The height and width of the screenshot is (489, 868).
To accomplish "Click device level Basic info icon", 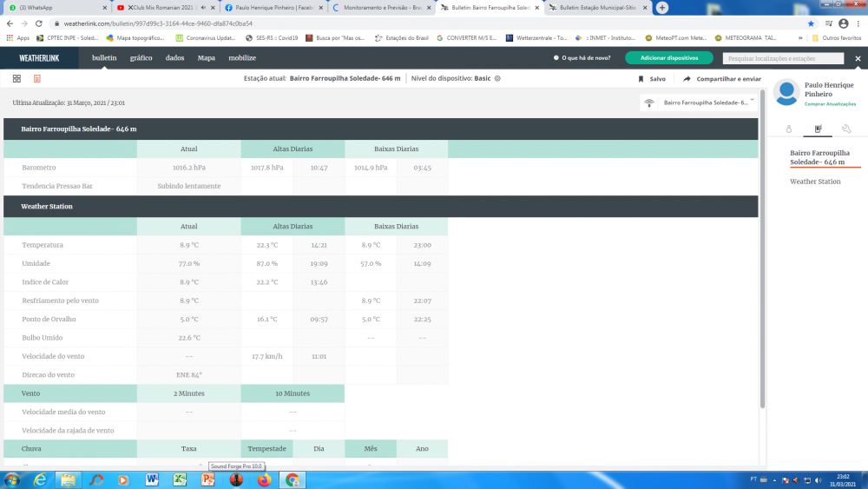I will [497, 78].
